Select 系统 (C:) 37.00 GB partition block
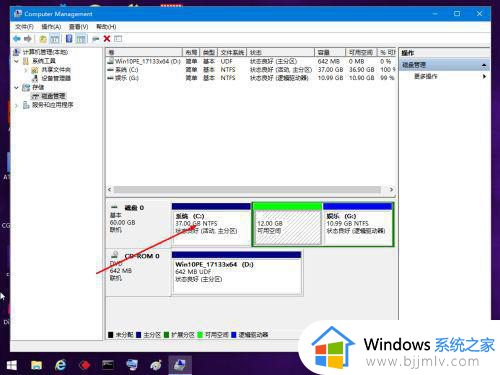This screenshot has height=375, width=500. click(x=211, y=224)
